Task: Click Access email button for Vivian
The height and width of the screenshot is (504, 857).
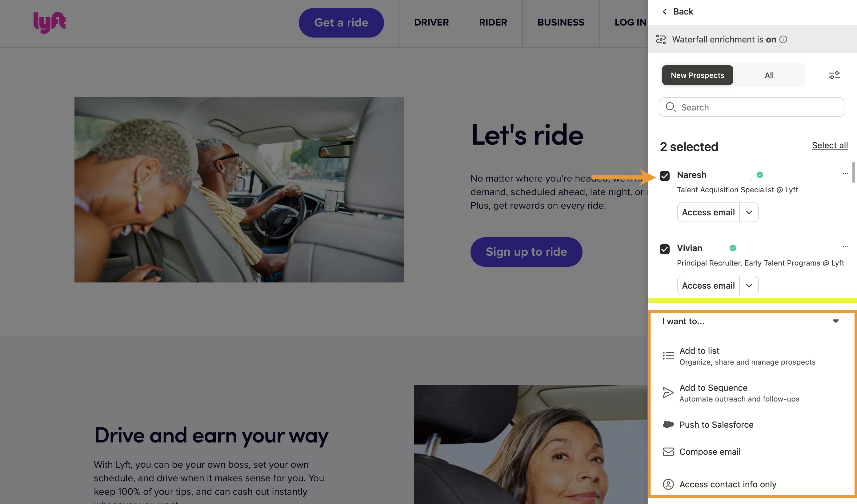Action: pyautogui.click(x=708, y=286)
